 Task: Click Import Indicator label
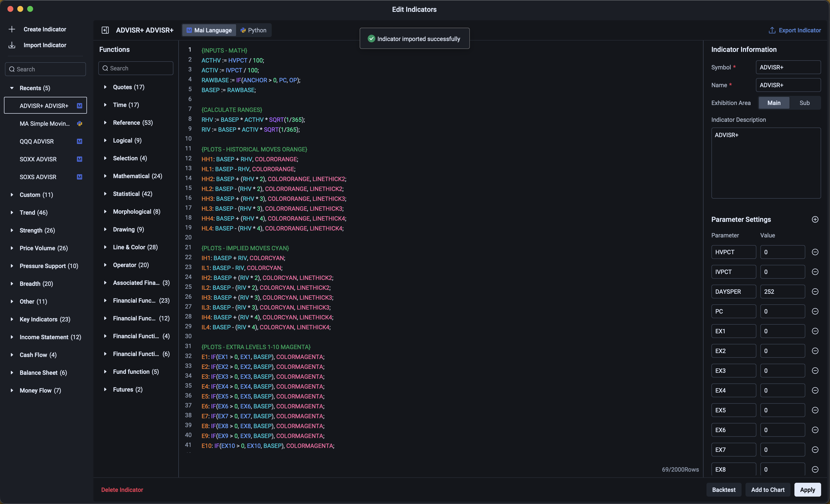click(x=45, y=45)
